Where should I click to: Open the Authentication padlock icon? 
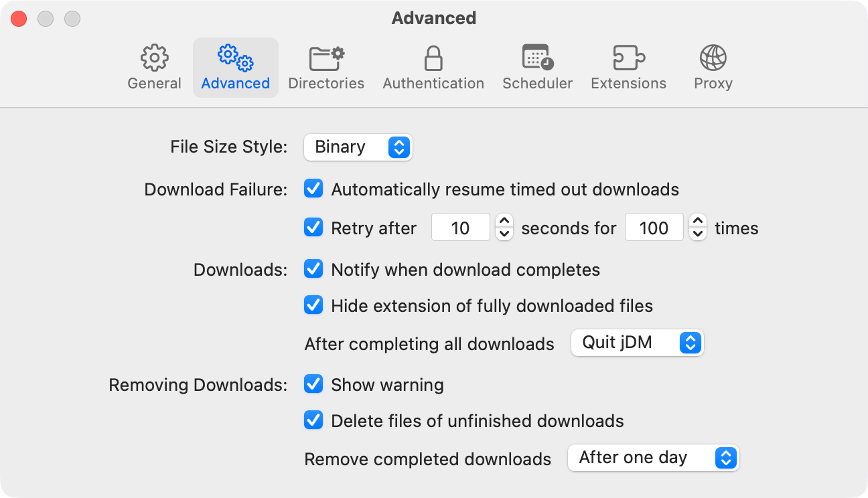(433, 58)
